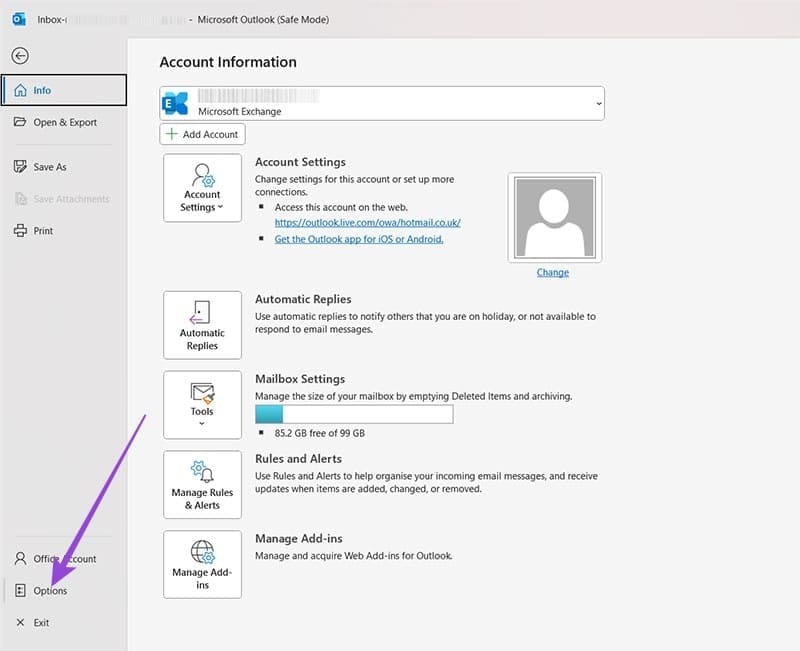Screen dimensions: 800x651
Task: Switch to the Info tab
Action: pos(40,89)
